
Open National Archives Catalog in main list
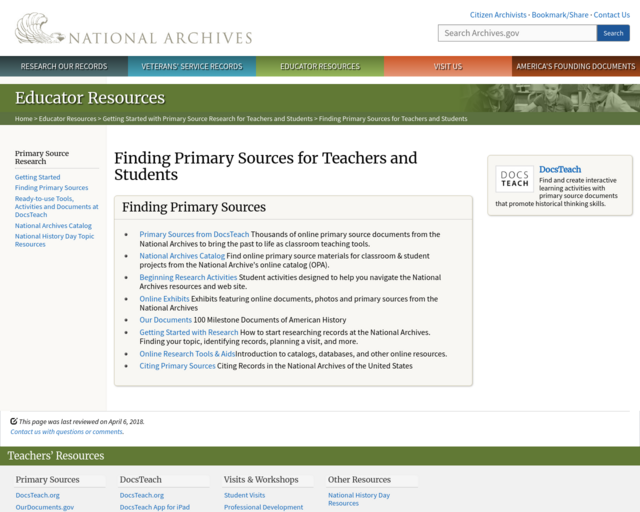tap(182, 256)
